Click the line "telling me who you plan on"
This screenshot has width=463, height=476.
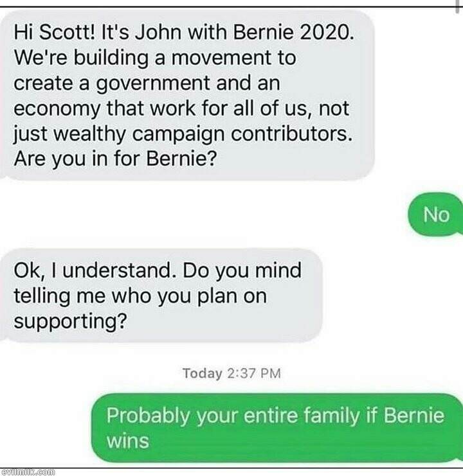(x=140, y=295)
